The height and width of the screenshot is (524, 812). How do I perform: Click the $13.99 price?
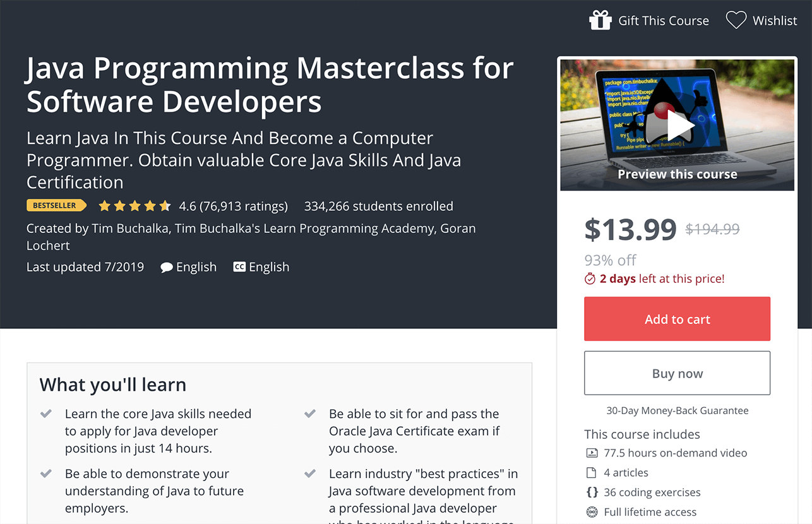point(630,229)
